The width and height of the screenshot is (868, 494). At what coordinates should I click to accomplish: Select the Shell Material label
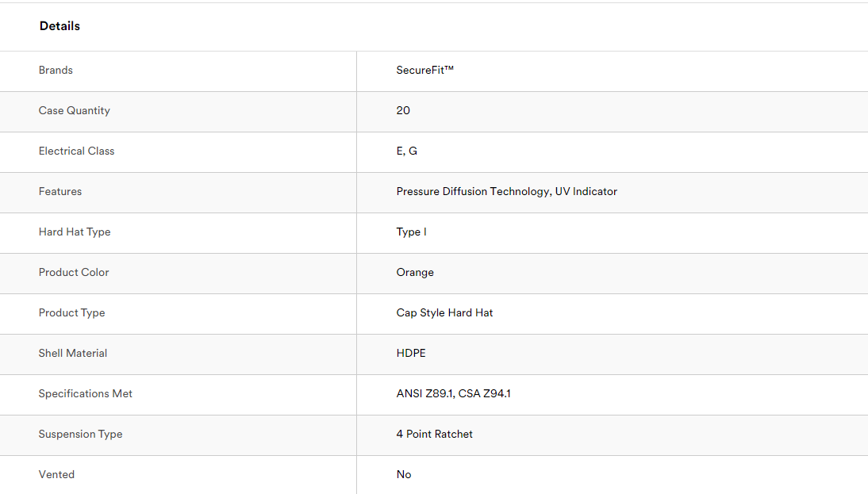point(72,353)
